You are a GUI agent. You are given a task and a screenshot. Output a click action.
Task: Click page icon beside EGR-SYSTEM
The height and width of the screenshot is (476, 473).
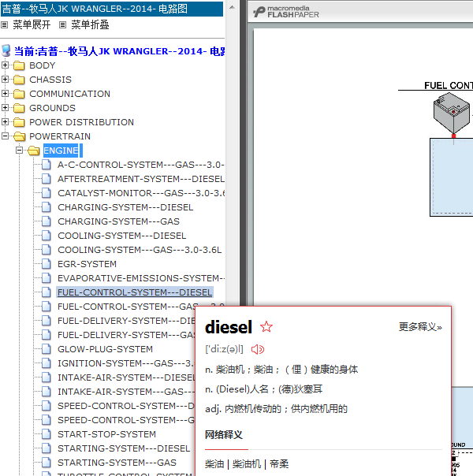47,264
